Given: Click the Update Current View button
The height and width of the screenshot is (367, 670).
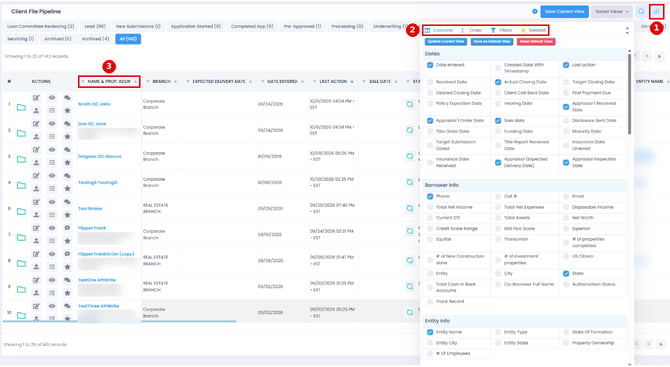Looking at the screenshot, I should point(445,42).
